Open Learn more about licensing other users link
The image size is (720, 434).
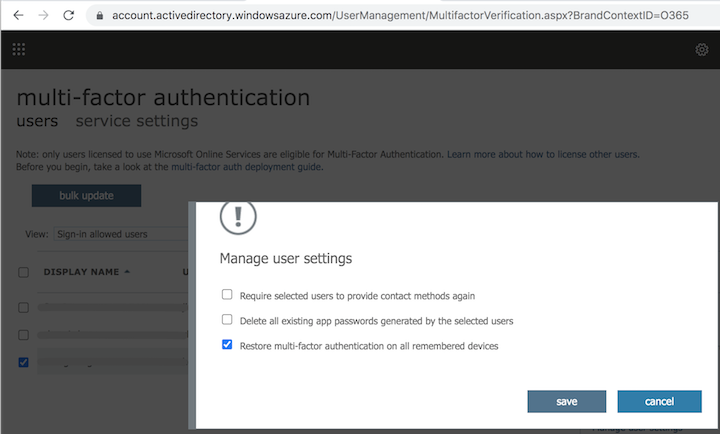543,154
